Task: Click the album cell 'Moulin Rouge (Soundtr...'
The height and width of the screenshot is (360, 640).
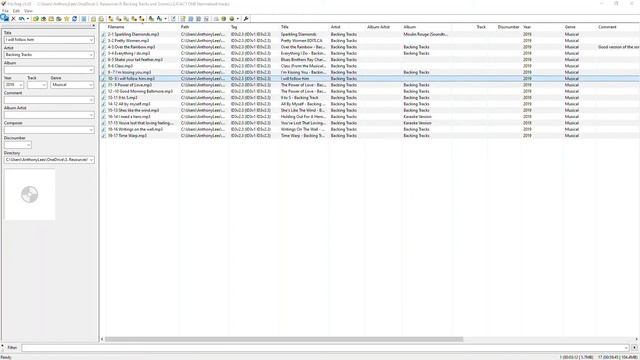Action: [426, 34]
